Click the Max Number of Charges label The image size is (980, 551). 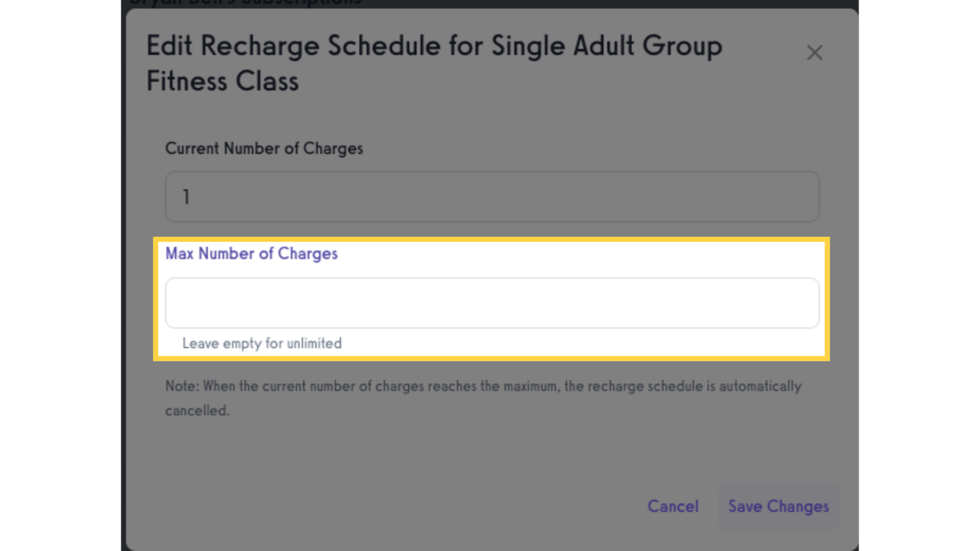point(251,253)
